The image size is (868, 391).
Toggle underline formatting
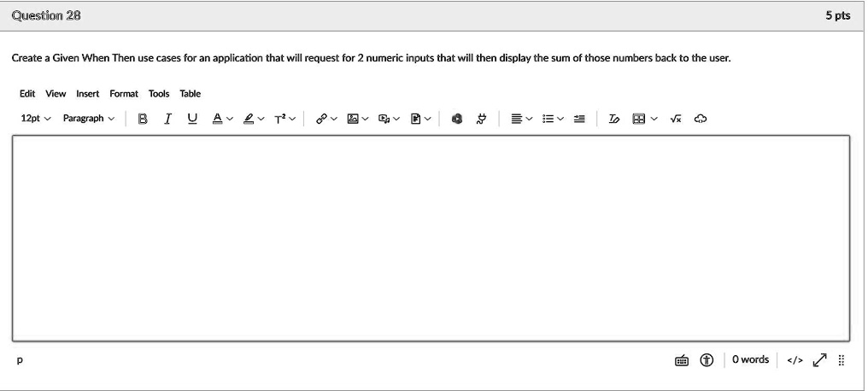pyautogui.click(x=192, y=119)
